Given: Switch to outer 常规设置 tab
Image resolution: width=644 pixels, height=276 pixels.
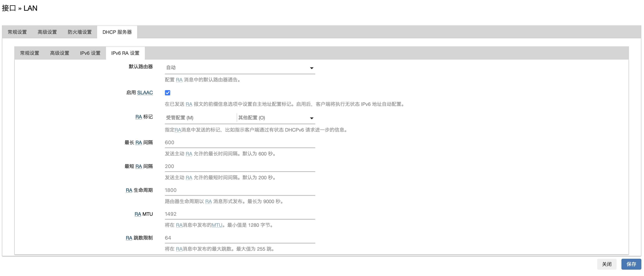Looking at the screenshot, I should point(17,32).
